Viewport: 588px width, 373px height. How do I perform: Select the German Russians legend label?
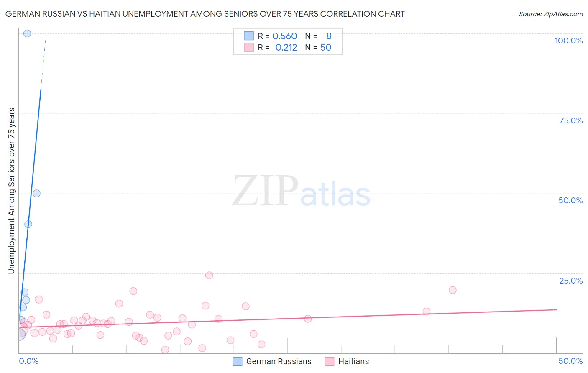[x=279, y=361]
